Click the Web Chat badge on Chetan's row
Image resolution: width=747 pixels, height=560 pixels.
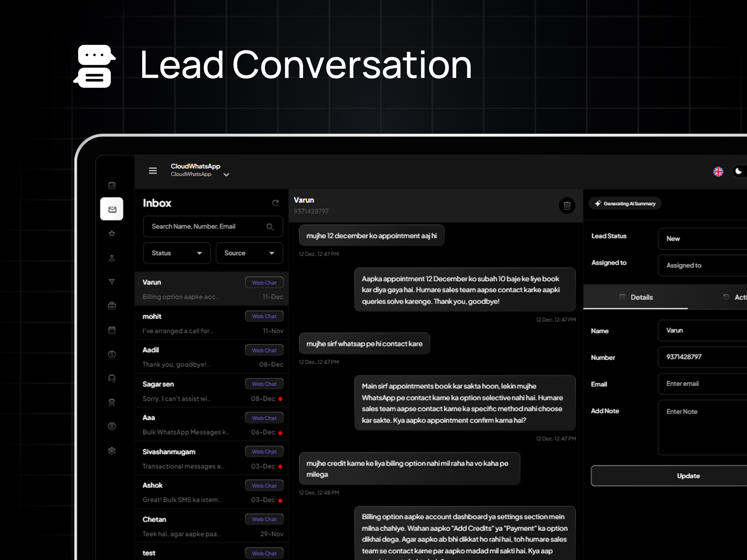[264, 520]
